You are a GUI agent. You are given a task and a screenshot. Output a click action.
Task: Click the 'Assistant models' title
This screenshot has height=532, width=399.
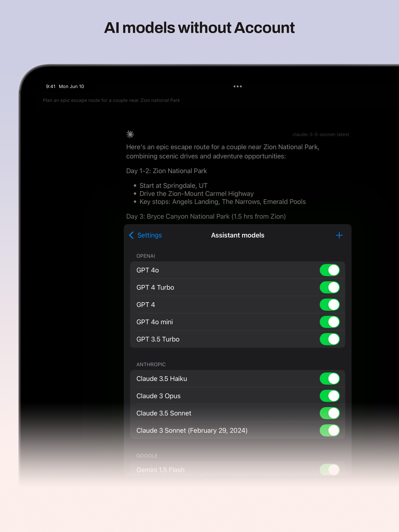(x=237, y=235)
